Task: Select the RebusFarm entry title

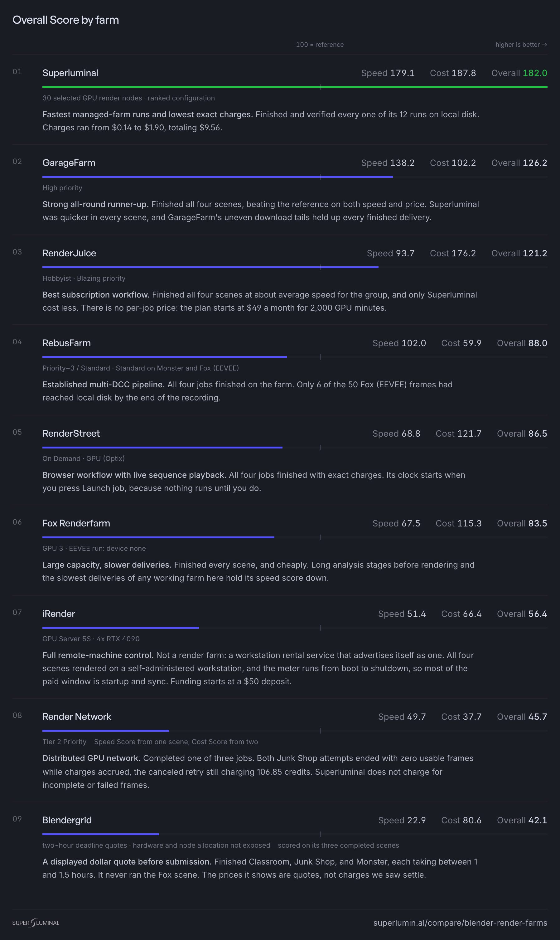Action: 66,343
